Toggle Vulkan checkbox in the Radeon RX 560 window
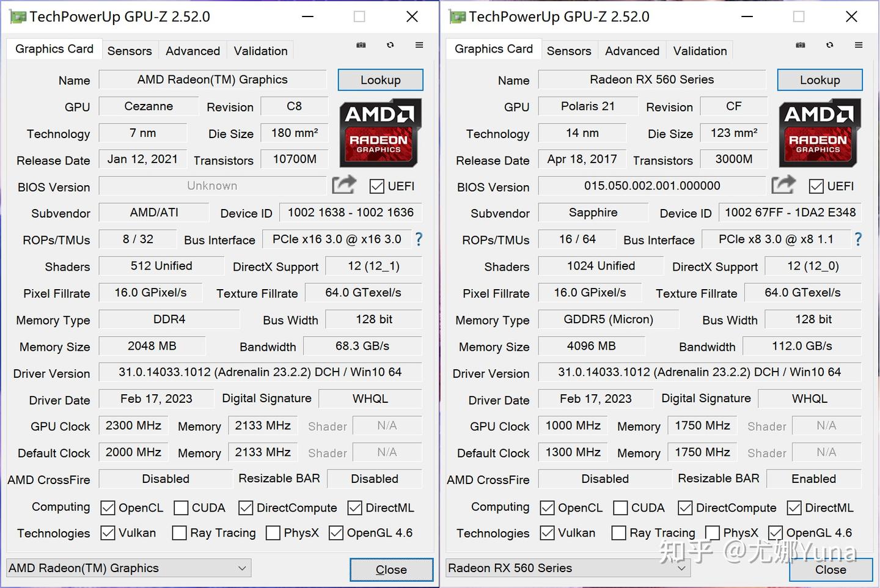Screen dimensions: 880x588 (x=547, y=533)
